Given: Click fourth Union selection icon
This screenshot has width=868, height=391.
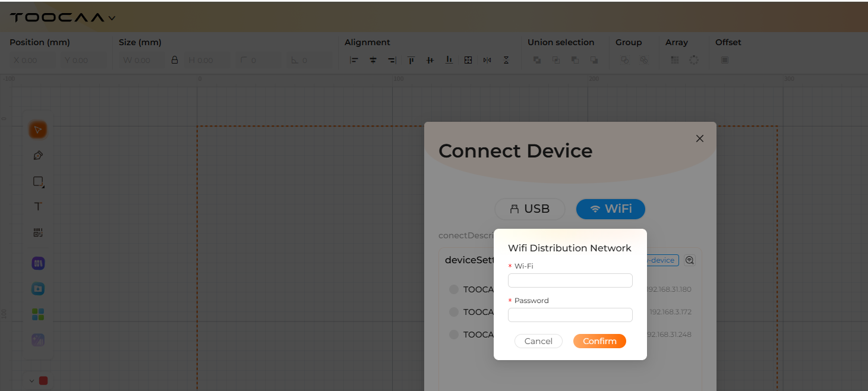Looking at the screenshot, I should click(x=594, y=60).
